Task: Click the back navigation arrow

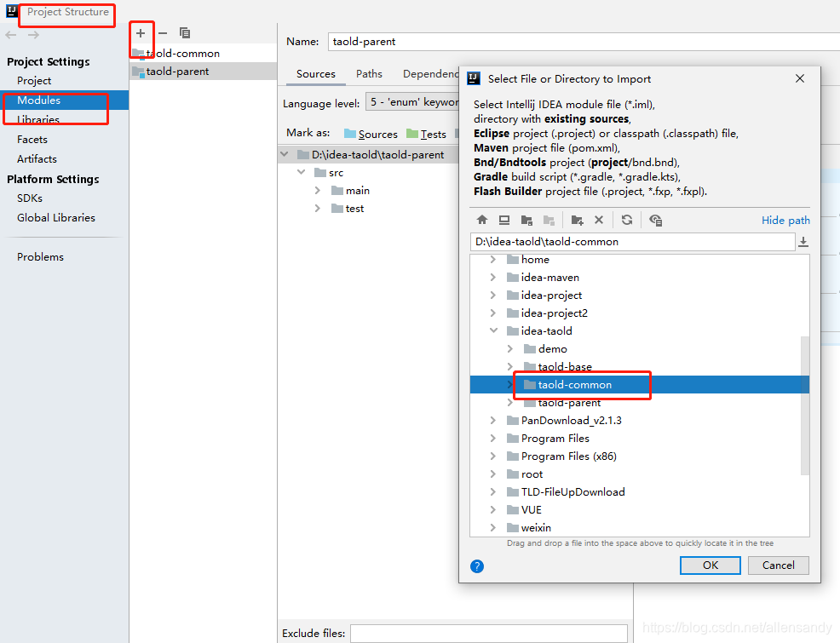Action: pyautogui.click(x=11, y=35)
